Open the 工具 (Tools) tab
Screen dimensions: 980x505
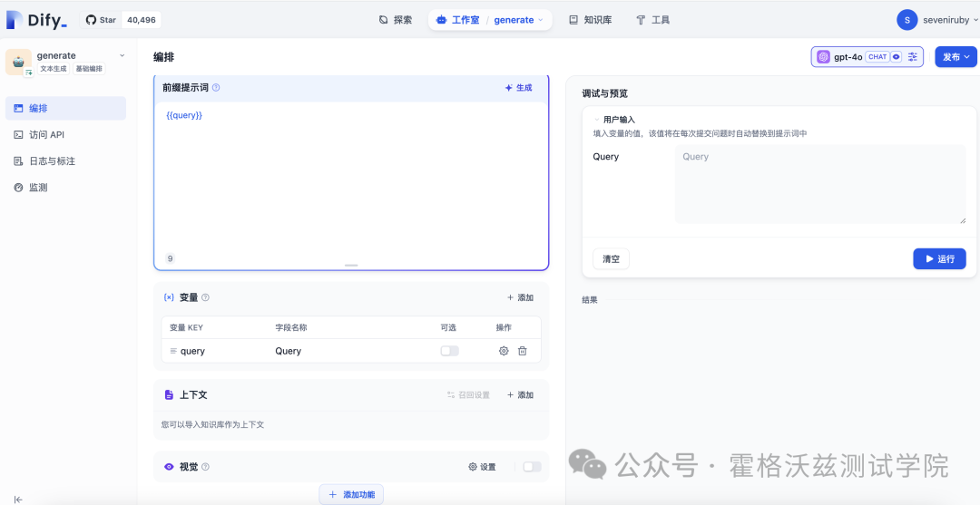(x=653, y=20)
